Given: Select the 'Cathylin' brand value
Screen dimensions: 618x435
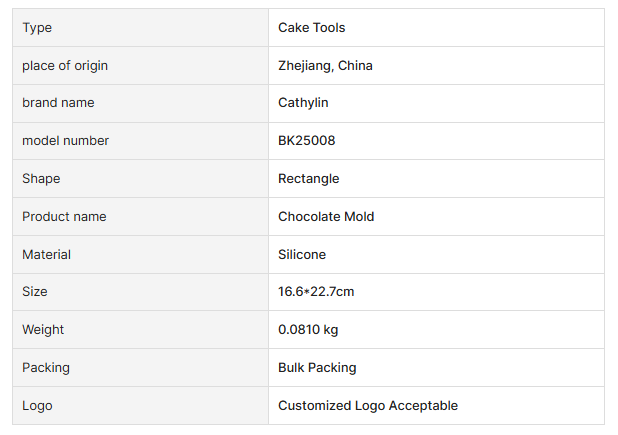Looking at the screenshot, I should click(x=303, y=103).
